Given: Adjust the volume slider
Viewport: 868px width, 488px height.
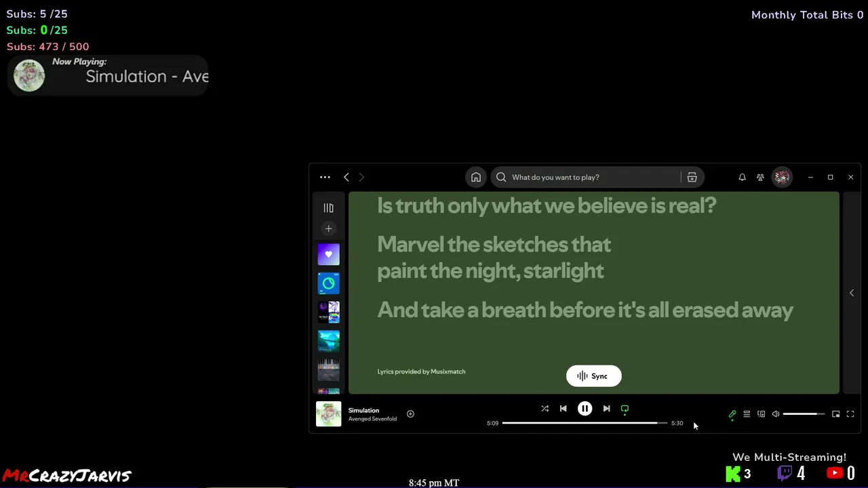Looking at the screenshot, I should coord(804,414).
